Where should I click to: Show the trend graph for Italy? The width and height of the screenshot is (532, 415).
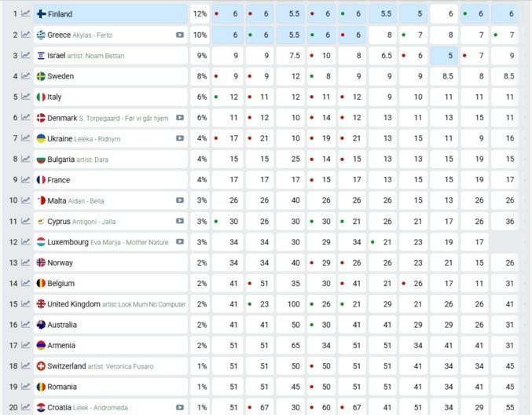[25, 97]
